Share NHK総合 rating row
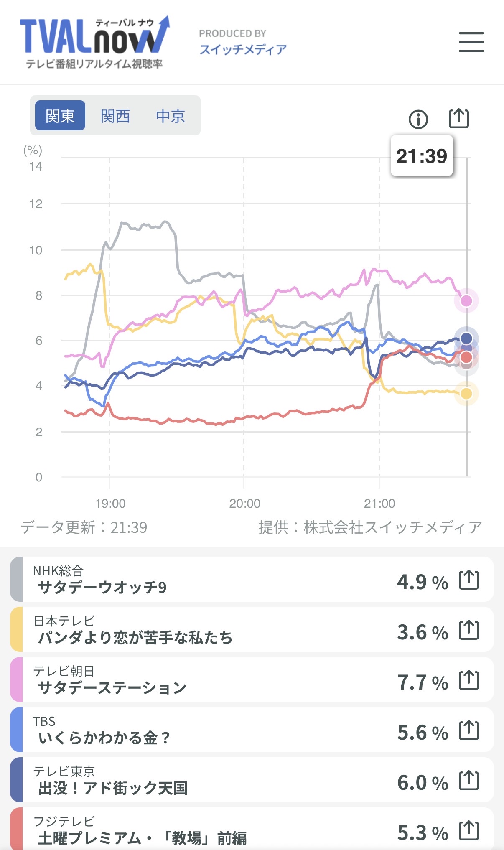504x850 pixels. click(468, 580)
